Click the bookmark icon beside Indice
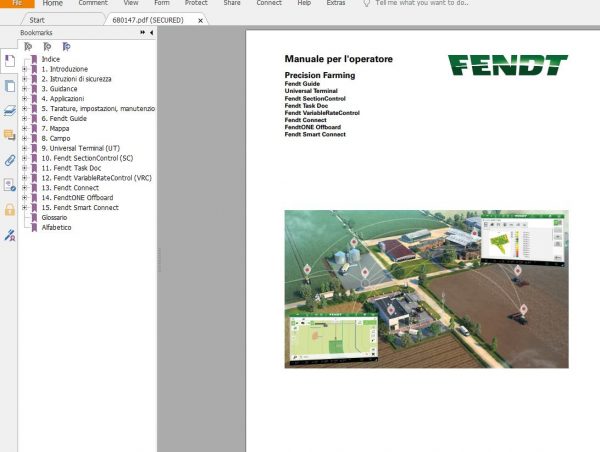 pos(34,59)
